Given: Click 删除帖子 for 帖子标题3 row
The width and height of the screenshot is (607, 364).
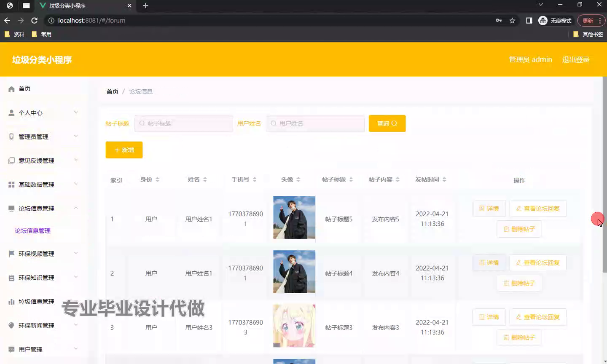Looking at the screenshot, I should 519,337.
